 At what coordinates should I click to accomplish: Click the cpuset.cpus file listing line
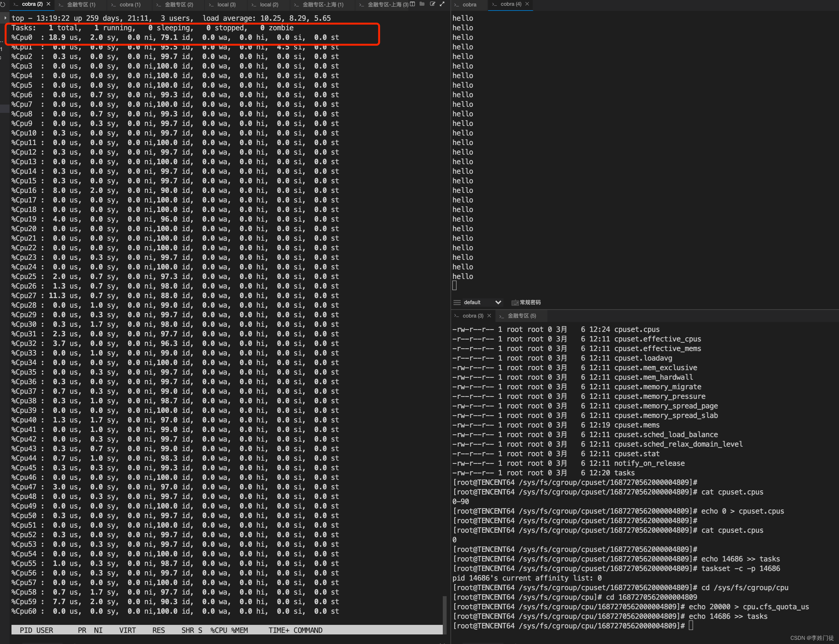pos(556,330)
